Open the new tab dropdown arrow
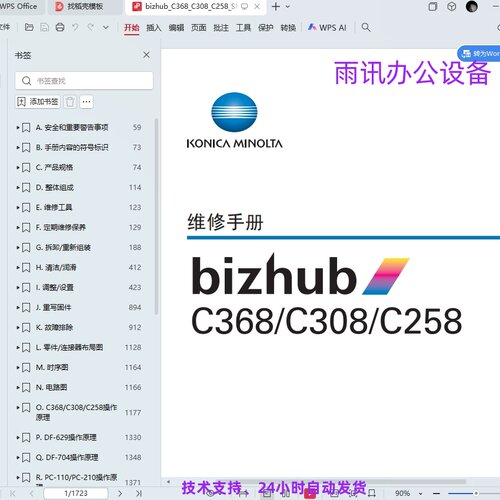 (x=288, y=7)
